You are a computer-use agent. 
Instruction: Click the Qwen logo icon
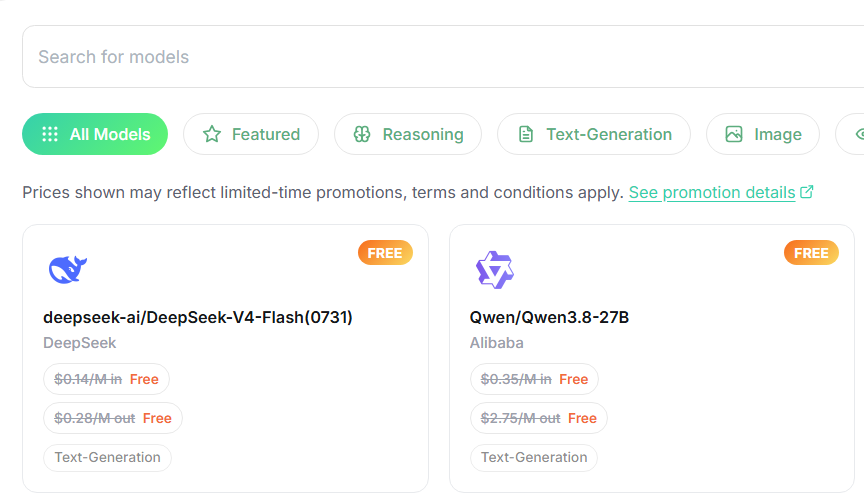495,270
